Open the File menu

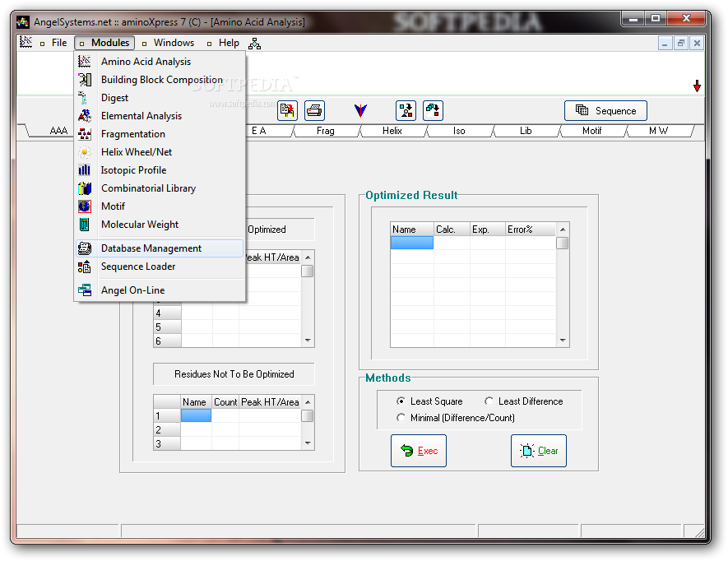pyautogui.click(x=54, y=43)
